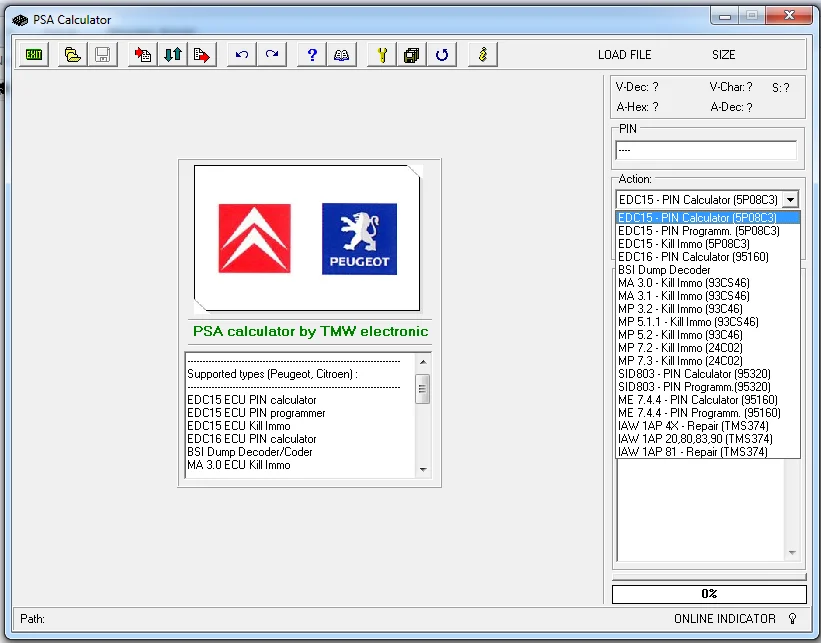Choose MP 7.2 - Kill Immo (24C02)

[x=708, y=348]
